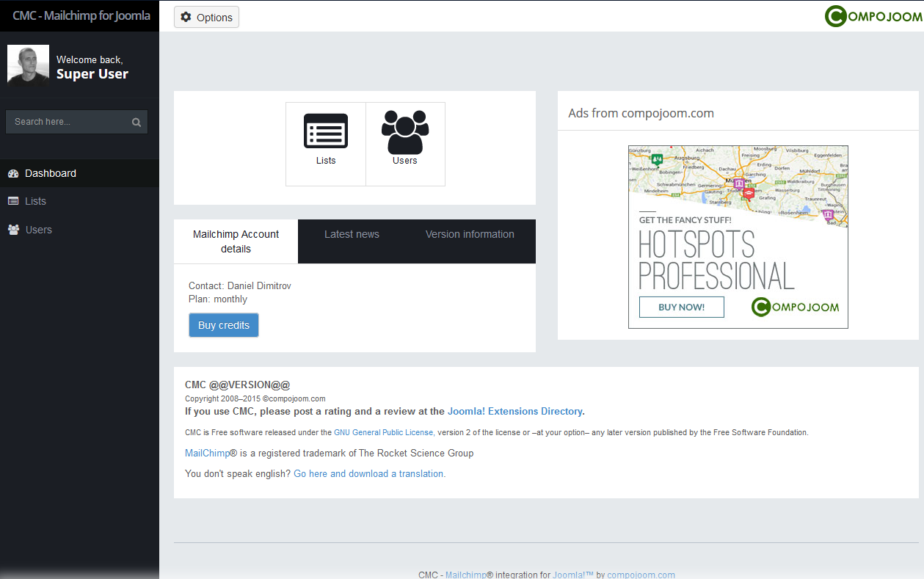Click the CMC - Mailchimp for Joomla title
Image resolution: width=924 pixels, height=579 pixels.
81,15
